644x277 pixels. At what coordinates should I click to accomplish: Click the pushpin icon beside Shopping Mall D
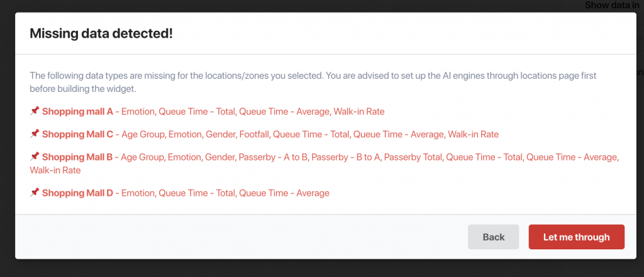tap(35, 193)
